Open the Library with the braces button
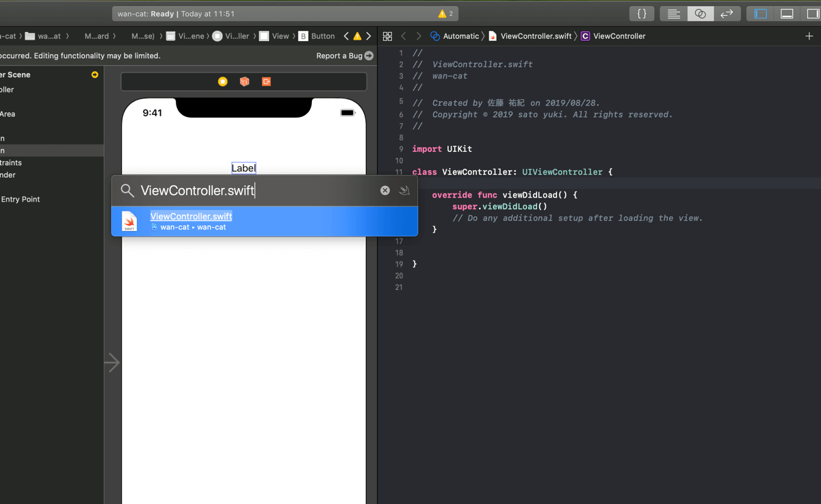Image resolution: width=821 pixels, height=504 pixels. pos(642,14)
